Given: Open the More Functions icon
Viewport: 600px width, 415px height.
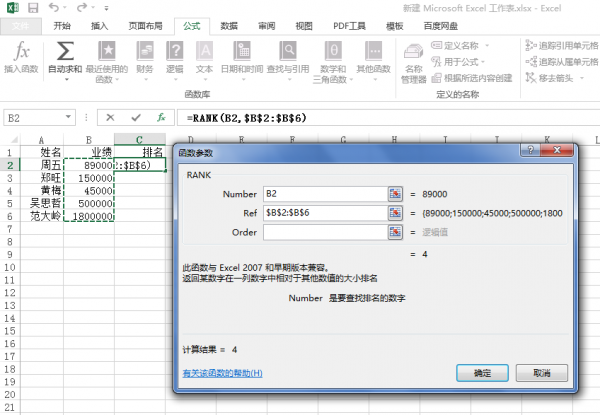Looking at the screenshot, I should click(373, 51).
